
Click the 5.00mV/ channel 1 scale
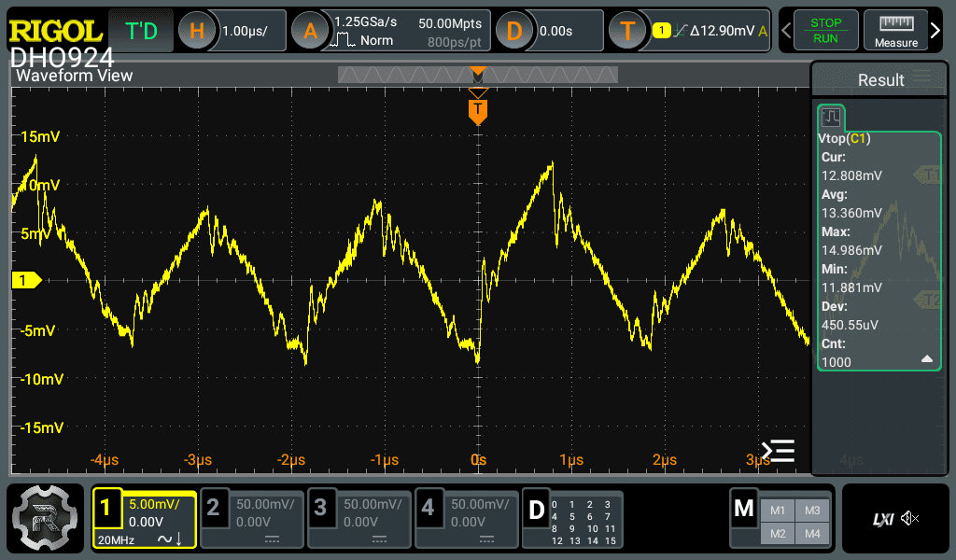[154, 505]
